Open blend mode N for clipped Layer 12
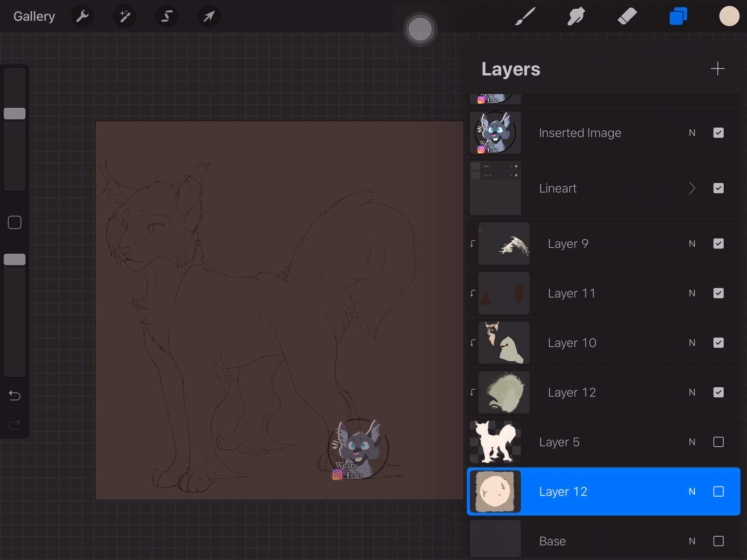 pos(692,392)
